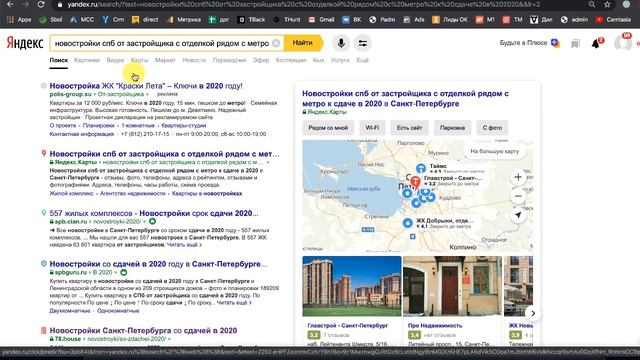Screen dimensions: 640x360
Task: Switch to the Видео tab
Action: (115, 60)
